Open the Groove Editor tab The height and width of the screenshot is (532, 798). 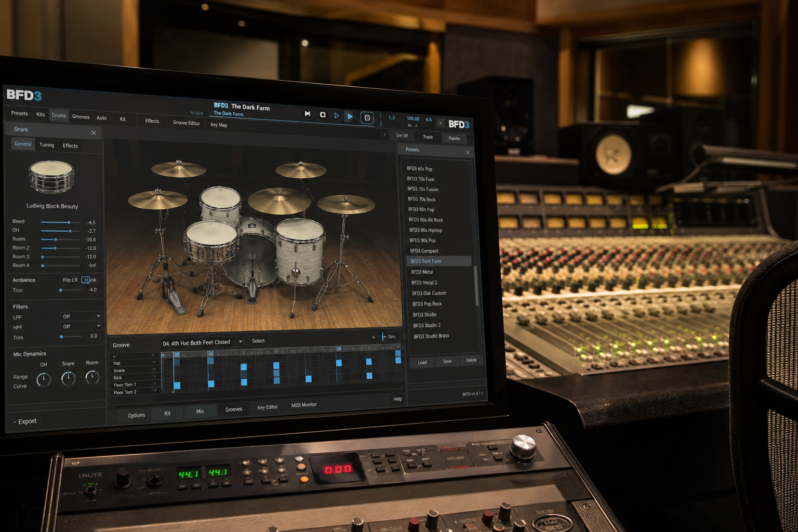coord(187,123)
